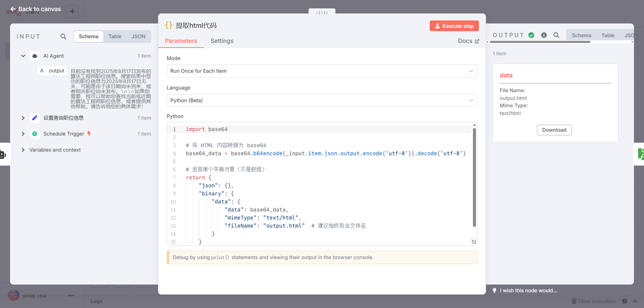Click the text/html mime type value

(510, 113)
